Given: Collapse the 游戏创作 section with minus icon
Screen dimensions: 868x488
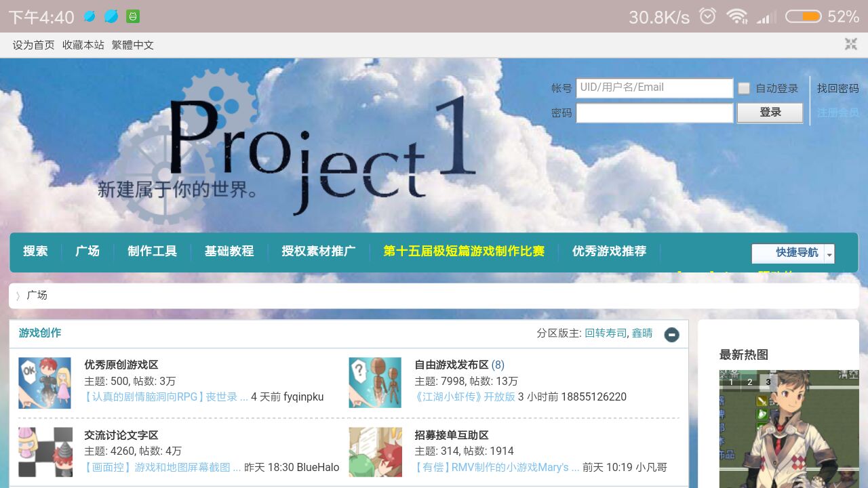Looking at the screenshot, I should pos(671,334).
